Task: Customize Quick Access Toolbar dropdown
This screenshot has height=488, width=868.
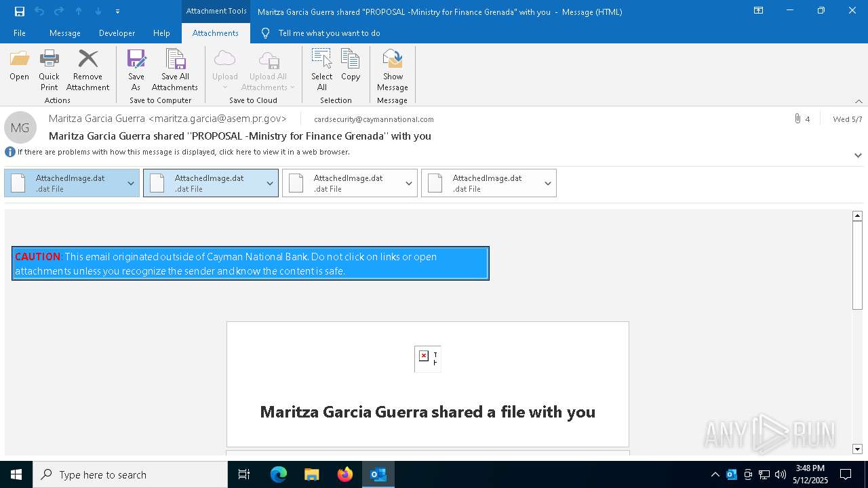Action: click(118, 12)
